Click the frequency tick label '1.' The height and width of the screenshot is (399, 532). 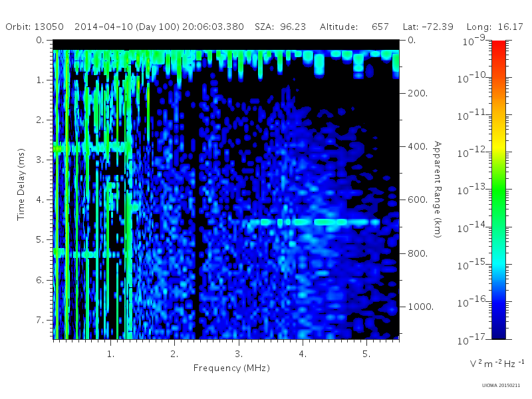110,354
